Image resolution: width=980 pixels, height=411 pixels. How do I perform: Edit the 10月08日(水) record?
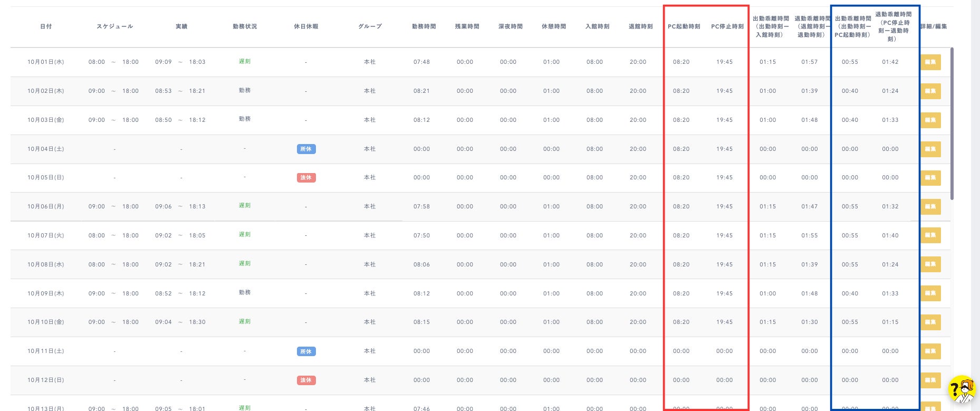tap(930, 264)
